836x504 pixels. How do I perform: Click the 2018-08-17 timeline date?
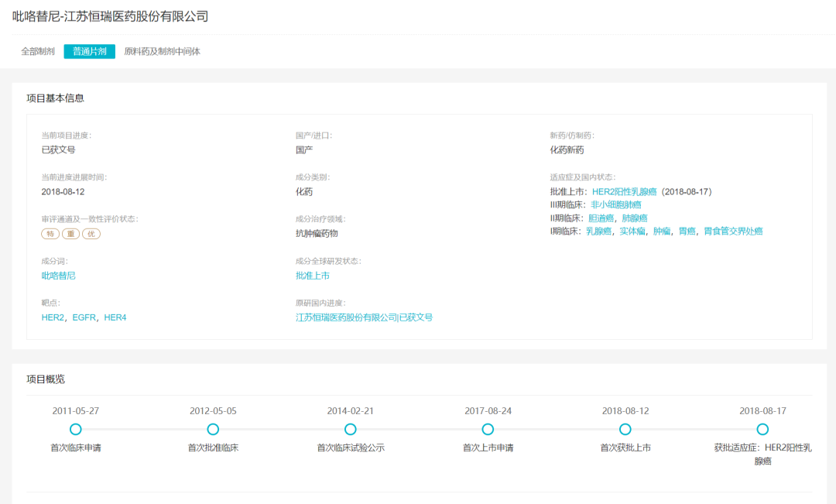point(763,411)
